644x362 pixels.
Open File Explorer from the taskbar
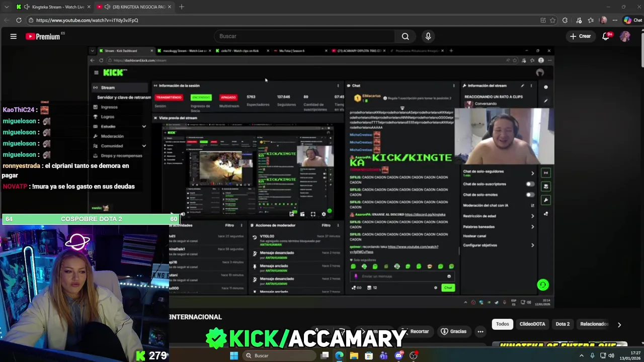(354, 355)
